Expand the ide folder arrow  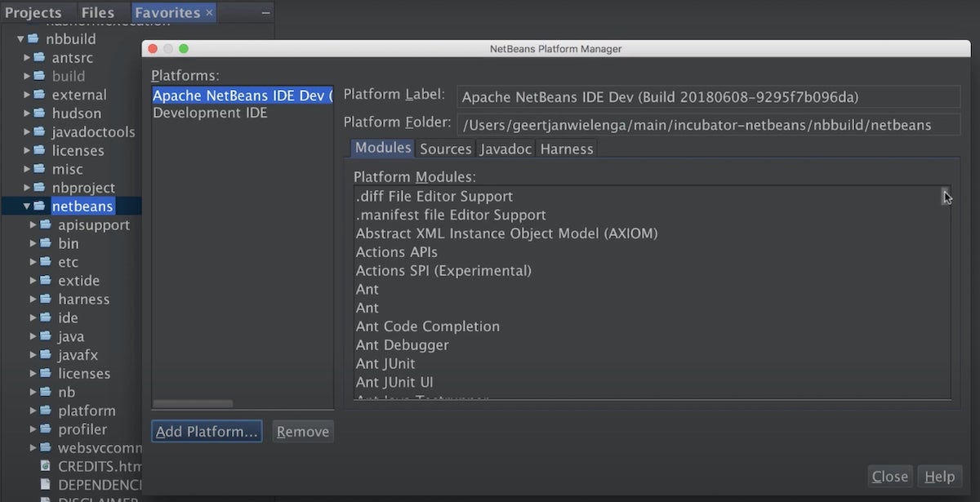33,318
